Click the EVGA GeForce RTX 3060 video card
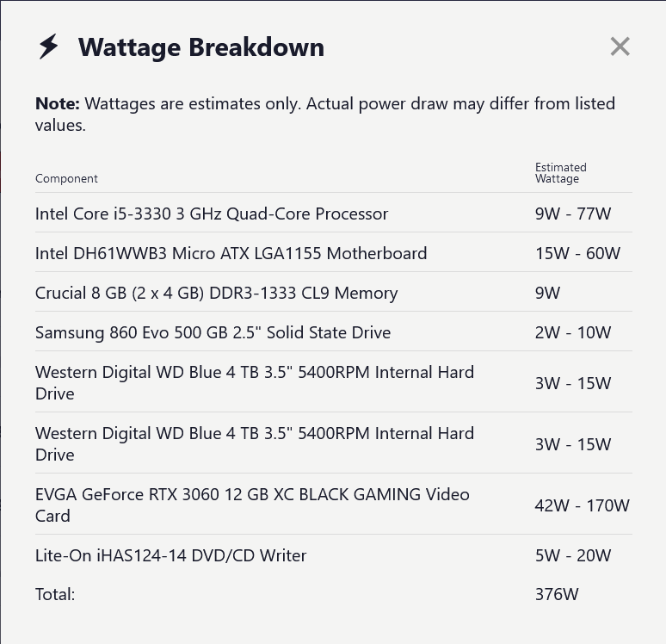666x644 pixels. [252, 505]
